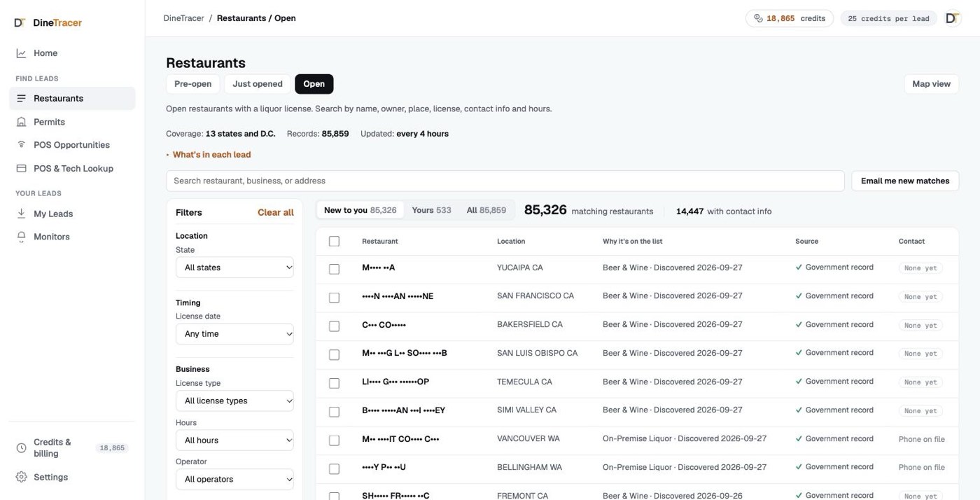The height and width of the screenshot is (500, 980).
Task: Open the 'All license types' dropdown
Action: (234, 401)
